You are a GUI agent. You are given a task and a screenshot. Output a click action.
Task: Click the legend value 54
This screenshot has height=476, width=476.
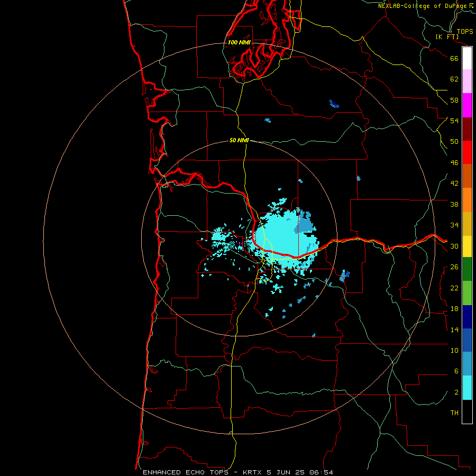[454, 121]
